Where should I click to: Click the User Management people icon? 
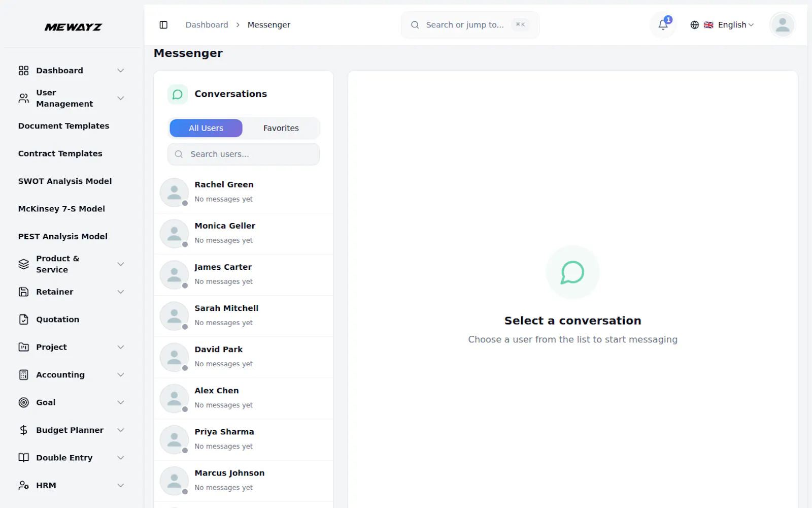23,98
